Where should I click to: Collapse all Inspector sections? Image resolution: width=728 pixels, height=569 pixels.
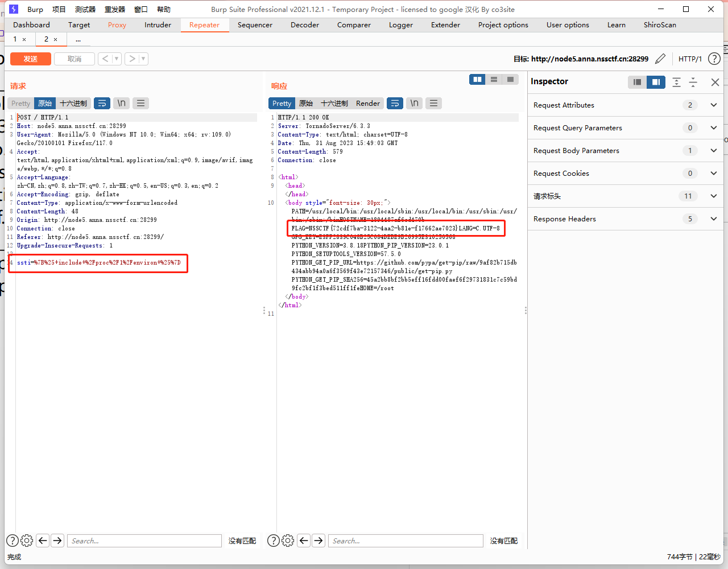(693, 82)
